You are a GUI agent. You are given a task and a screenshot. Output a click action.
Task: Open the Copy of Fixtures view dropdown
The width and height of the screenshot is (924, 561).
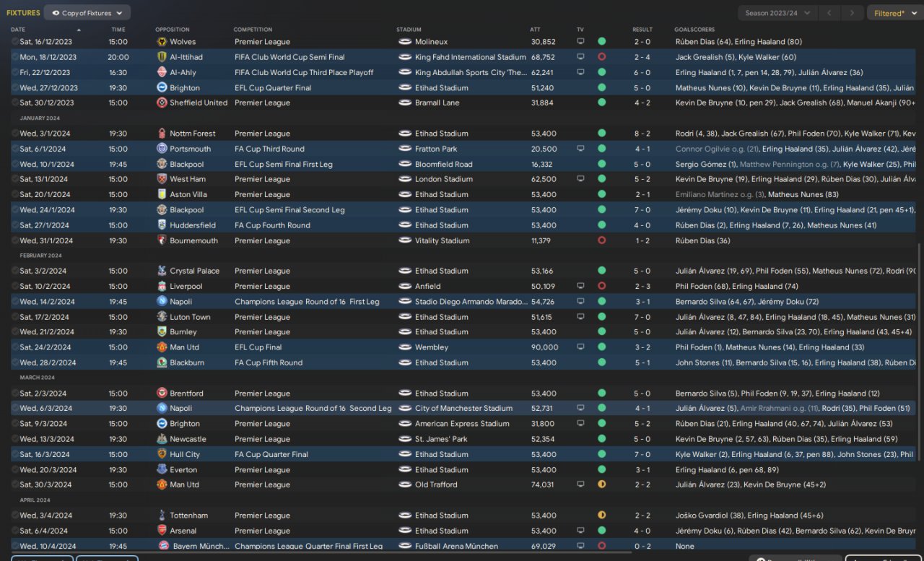(x=87, y=13)
